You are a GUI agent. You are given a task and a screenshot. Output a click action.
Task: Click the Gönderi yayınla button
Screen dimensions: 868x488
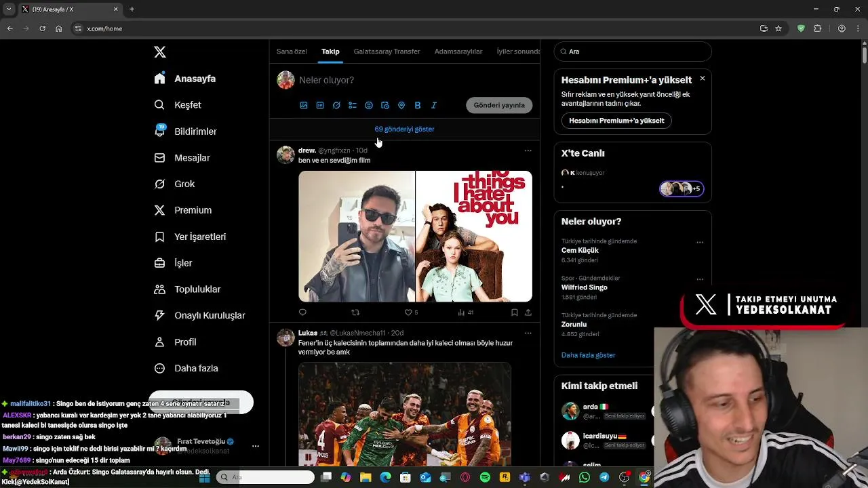(499, 105)
